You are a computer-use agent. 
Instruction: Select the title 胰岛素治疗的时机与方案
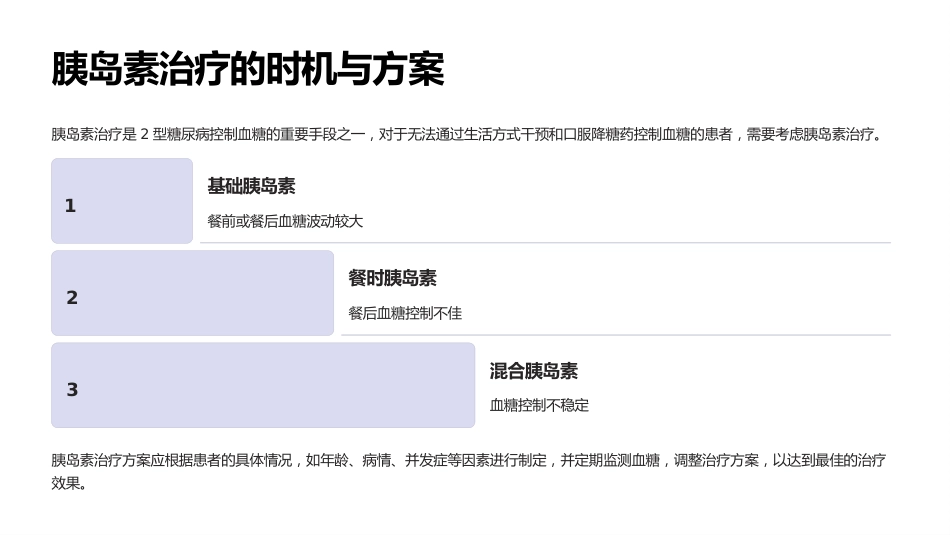(248, 68)
